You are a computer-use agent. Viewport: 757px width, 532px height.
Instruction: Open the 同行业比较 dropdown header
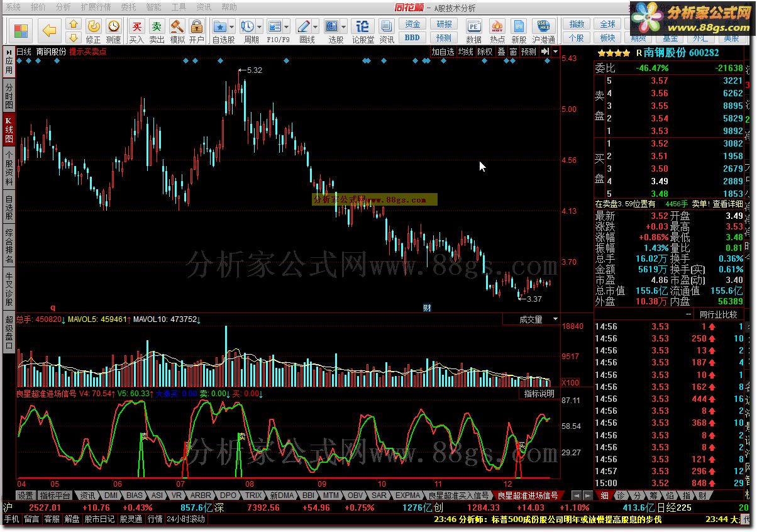click(x=717, y=314)
